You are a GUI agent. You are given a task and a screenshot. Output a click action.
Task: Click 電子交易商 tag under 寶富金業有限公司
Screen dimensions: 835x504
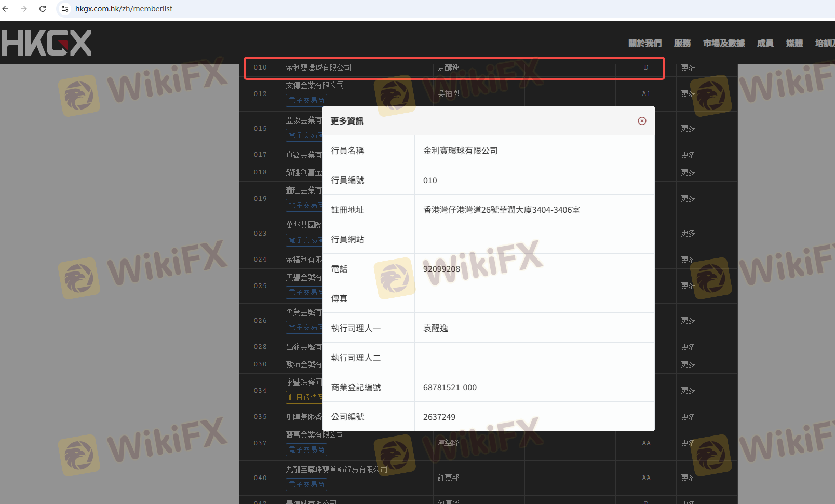[x=306, y=450]
